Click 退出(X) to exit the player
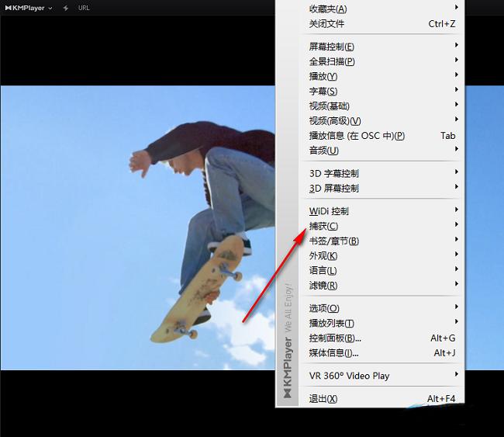 (323, 399)
